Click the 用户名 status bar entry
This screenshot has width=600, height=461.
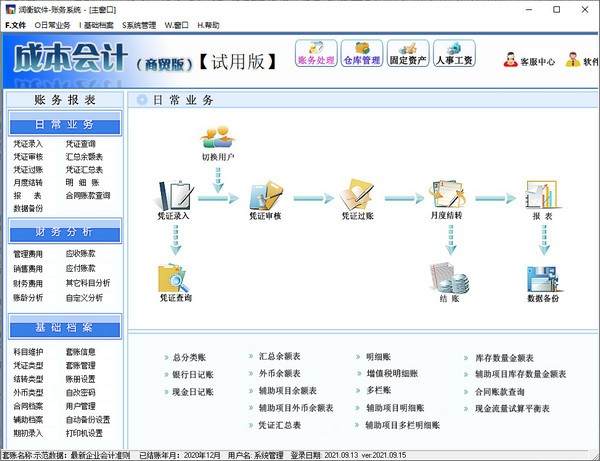click(256, 455)
